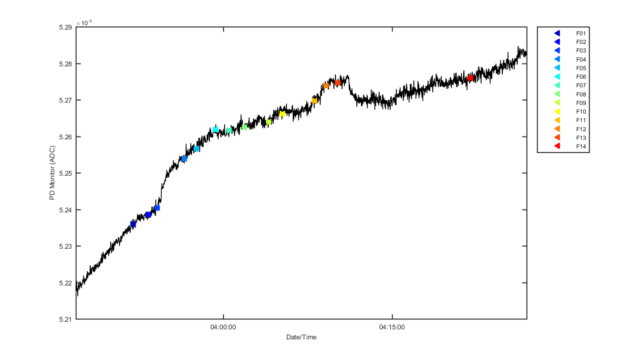Click the 5.29 y-axis tick label

coord(65,27)
